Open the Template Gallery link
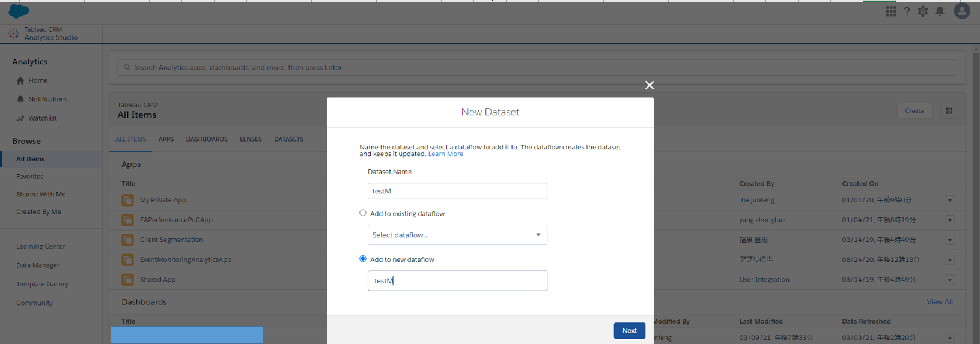 click(42, 284)
